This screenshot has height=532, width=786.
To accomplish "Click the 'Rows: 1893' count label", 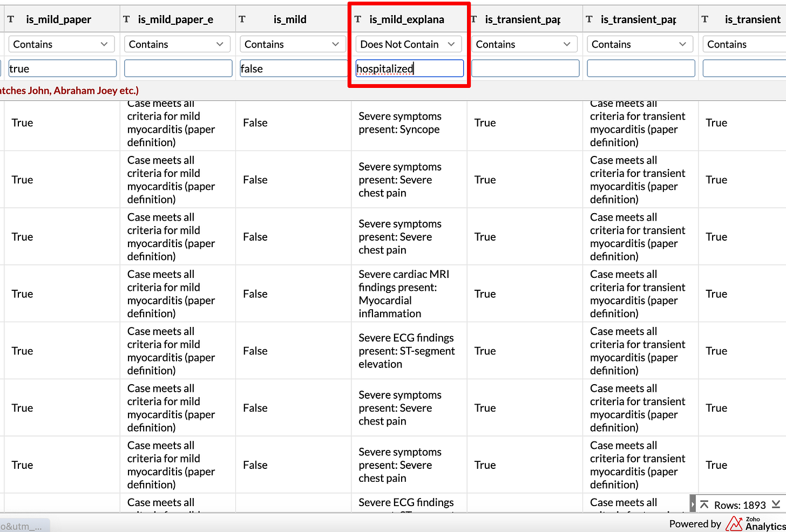I will pos(740,505).
